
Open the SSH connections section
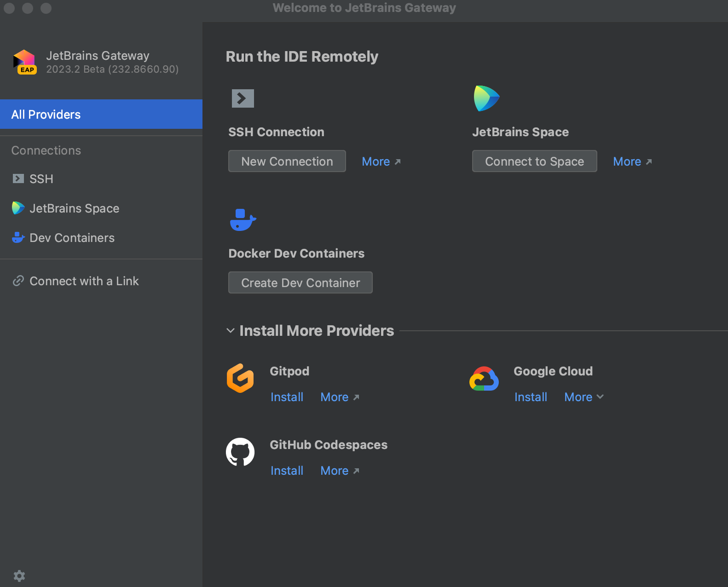tap(101, 178)
